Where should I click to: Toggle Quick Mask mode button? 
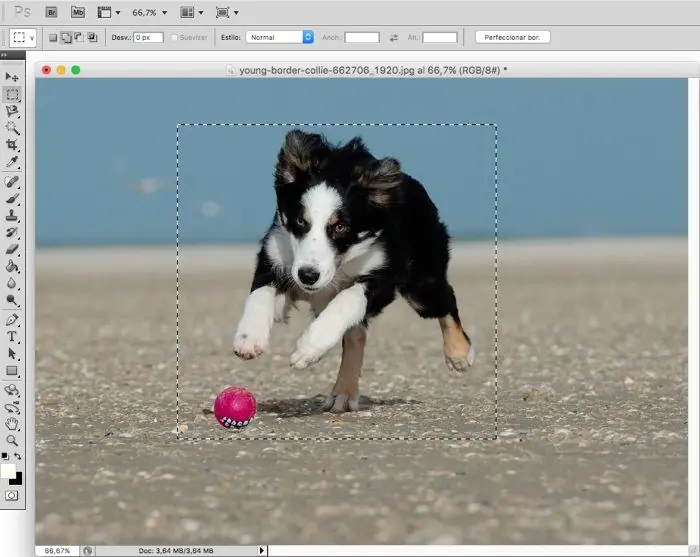(12, 495)
